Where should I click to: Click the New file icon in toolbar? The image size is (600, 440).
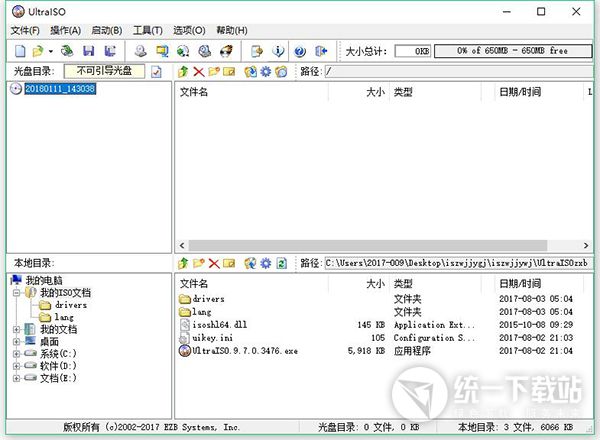point(20,50)
